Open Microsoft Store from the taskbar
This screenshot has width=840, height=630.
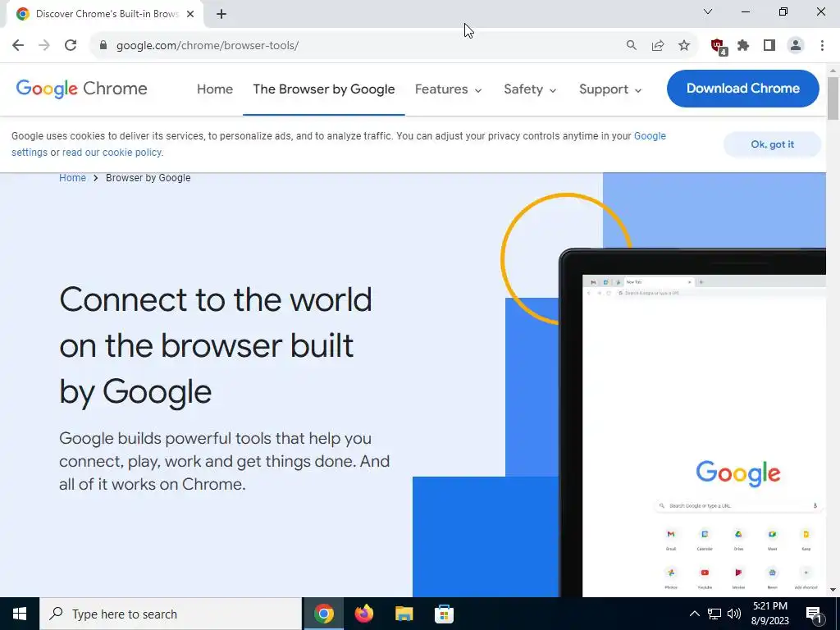tap(444, 614)
